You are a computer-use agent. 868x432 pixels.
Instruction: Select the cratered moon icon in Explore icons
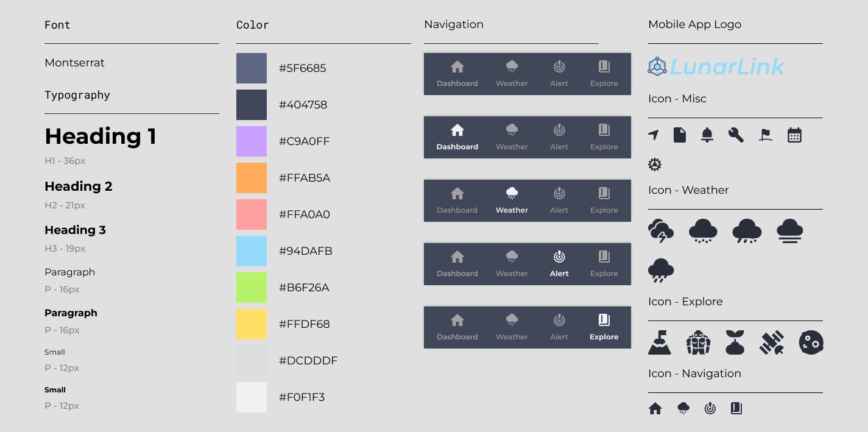[811, 342]
